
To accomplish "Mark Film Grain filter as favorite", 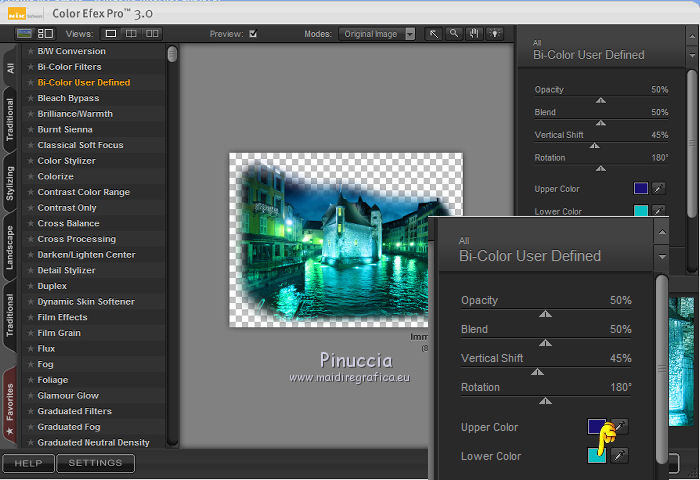I will (31, 333).
